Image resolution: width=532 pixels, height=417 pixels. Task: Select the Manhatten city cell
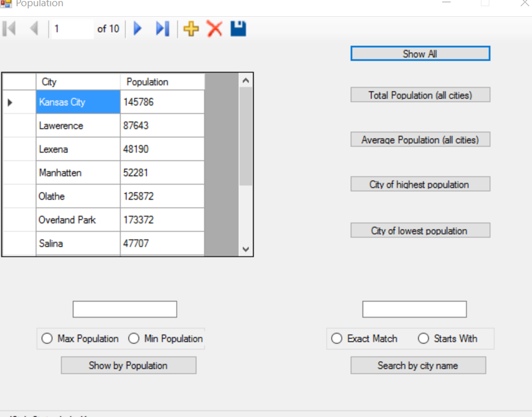coord(78,173)
